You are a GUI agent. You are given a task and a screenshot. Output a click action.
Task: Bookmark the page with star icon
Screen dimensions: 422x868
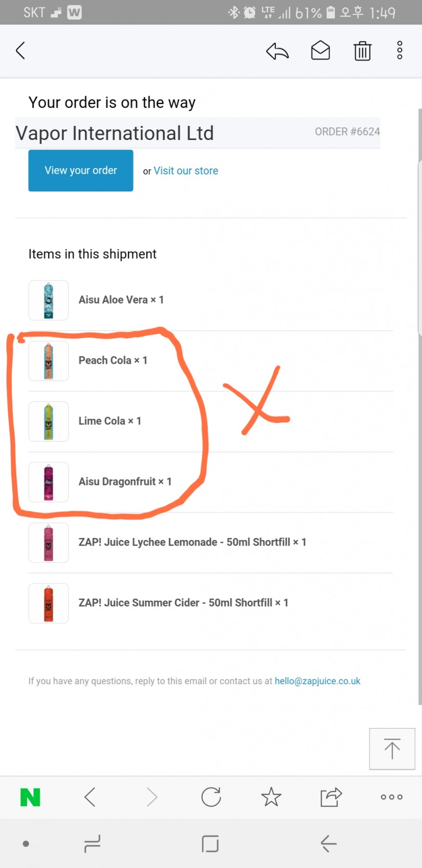coord(271,797)
